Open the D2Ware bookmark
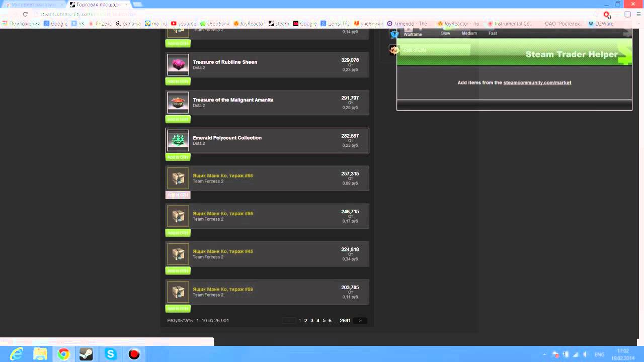The width and height of the screenshot is (644, 362). (601, 24)
